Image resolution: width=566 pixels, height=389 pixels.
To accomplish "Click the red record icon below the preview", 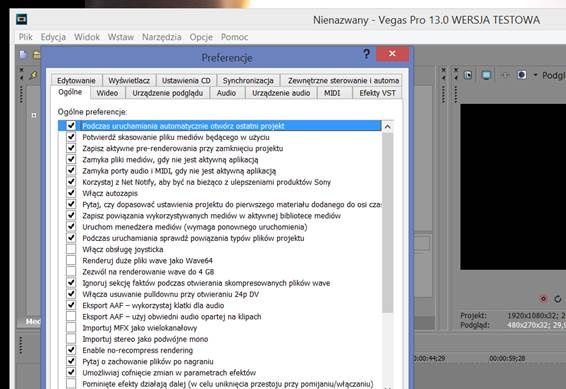I will tap(543, 299).
